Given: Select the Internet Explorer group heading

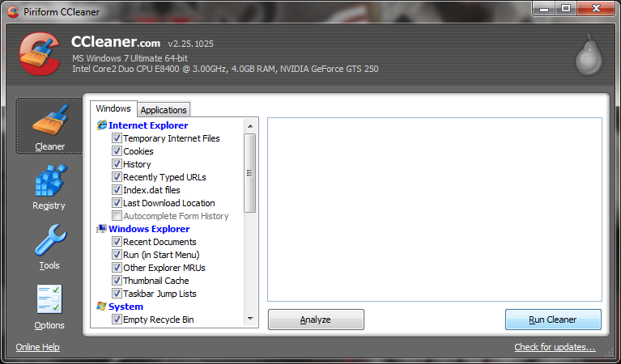Looking at the screenshot, I should [148, 125].
